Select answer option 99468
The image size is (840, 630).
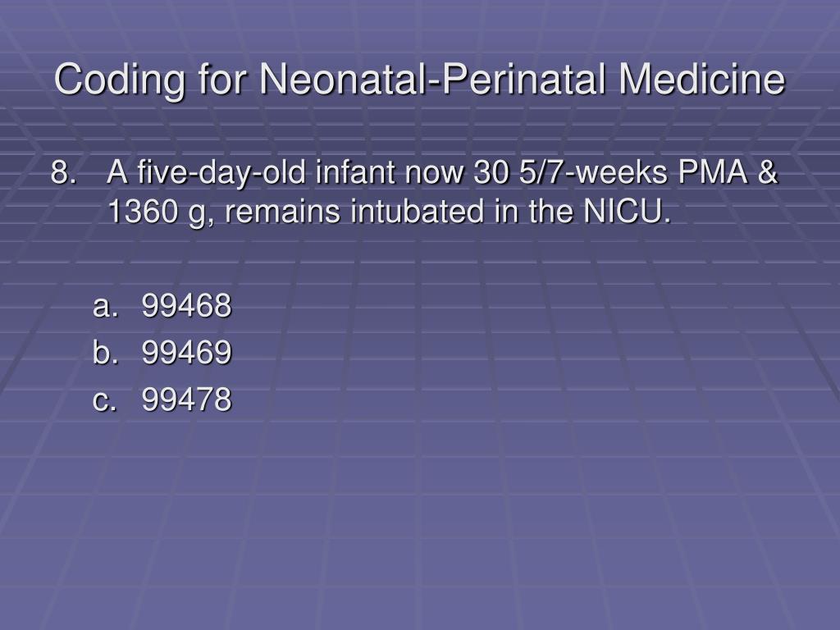tap(186, 306)
